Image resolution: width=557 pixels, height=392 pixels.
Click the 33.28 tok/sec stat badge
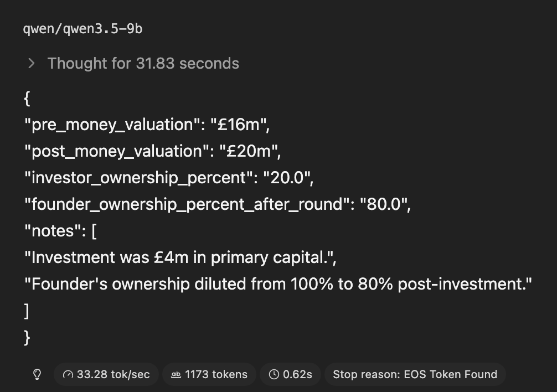[106, 375]
